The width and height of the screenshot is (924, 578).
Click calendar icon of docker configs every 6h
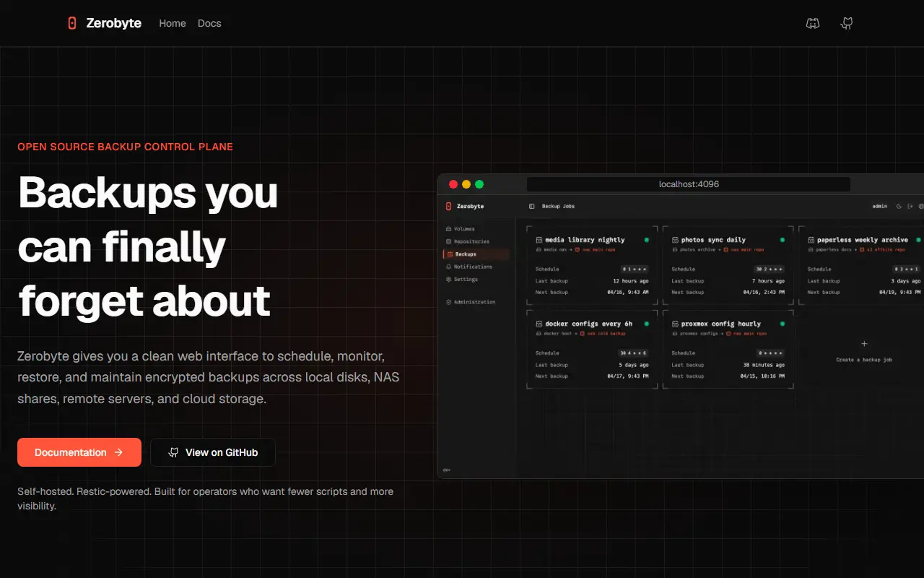pyautogui.click(x=539, y=324)
